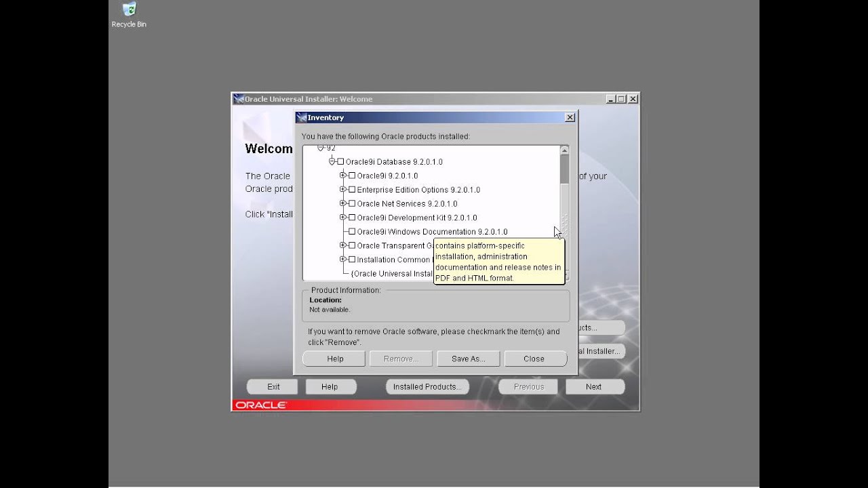Select the Enterprise Edition Options 9.2.0.1.0 label
Viewport: 868px width, 488px height.
click(x=418, y=190)
